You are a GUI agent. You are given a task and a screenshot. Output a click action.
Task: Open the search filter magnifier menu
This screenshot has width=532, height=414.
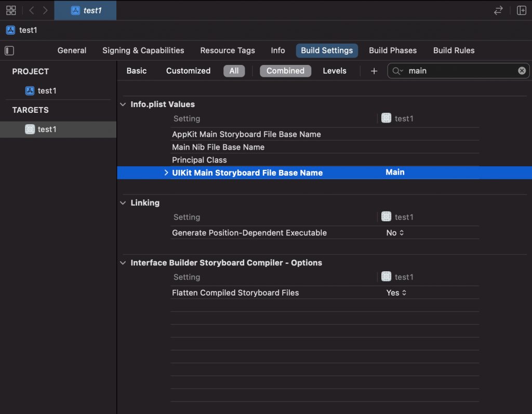(x=397, y=71)
